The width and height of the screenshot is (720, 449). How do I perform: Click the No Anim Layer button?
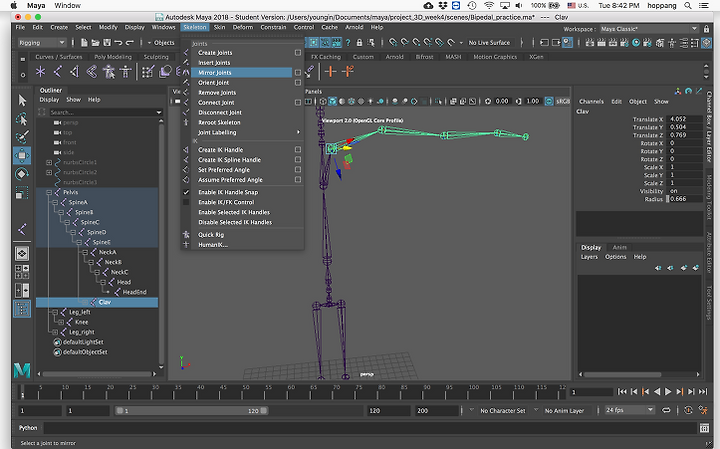tap(564, 411)
